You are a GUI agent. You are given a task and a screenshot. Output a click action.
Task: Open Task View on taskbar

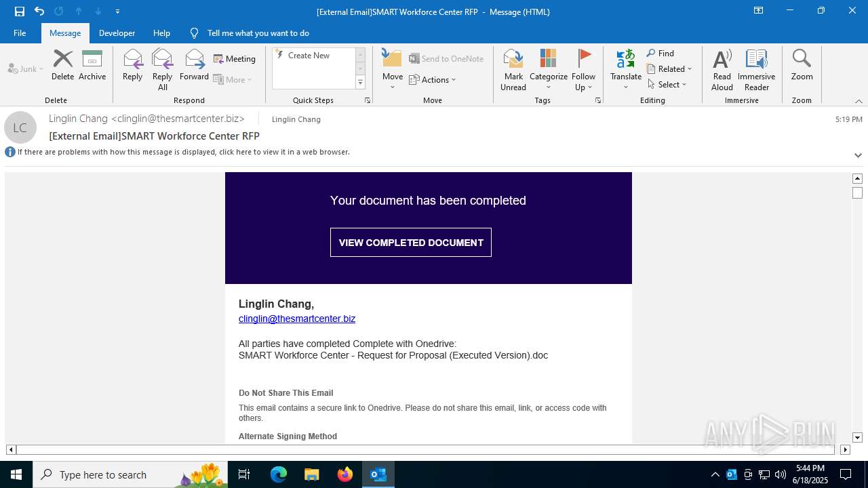coord(244,474)
